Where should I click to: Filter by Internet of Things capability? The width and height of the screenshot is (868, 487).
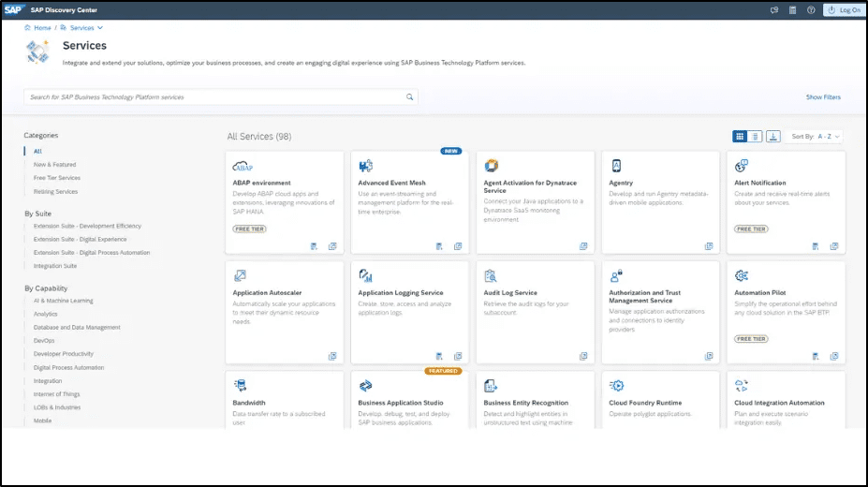(x=56, y=394)
